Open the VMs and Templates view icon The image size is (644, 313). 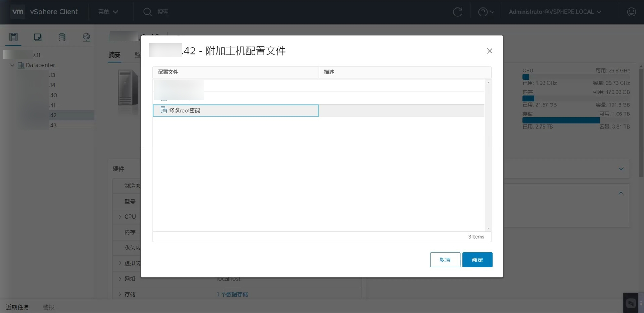pos(37,37)
